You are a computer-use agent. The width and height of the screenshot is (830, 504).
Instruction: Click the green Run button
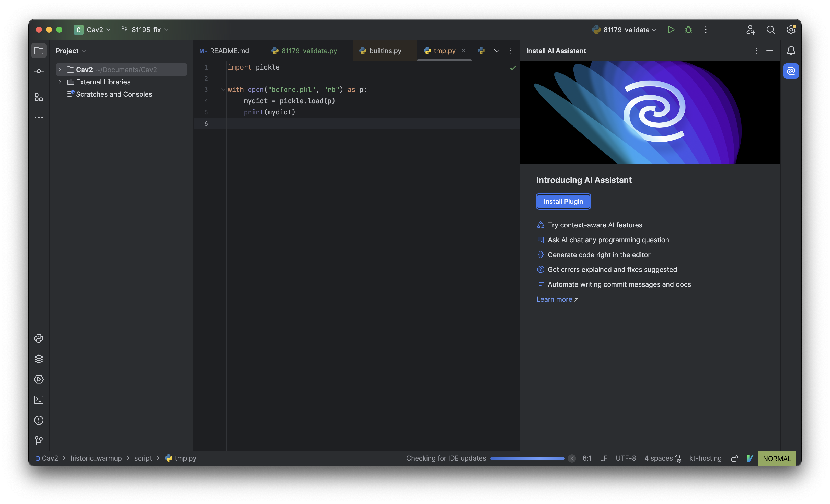pyautogui.click(x=671, y=30)
